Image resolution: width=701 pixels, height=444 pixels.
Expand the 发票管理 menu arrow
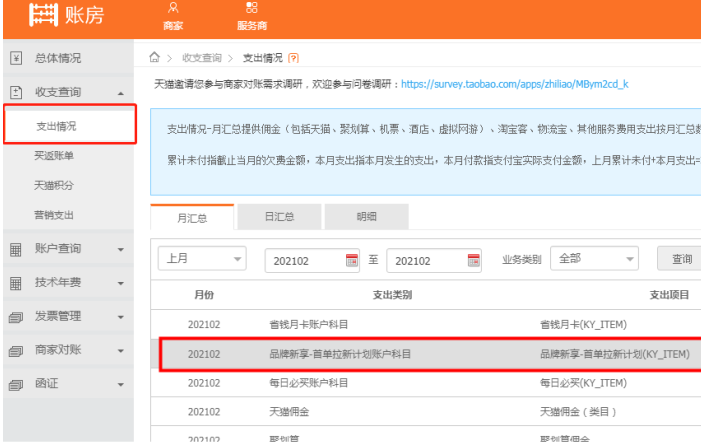tap(121, 317)
